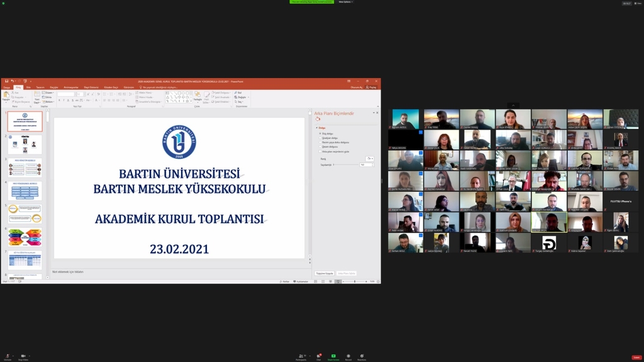Open the Participants panel
644x362 pixels.
pyautogui.click(x=301, y=356)
